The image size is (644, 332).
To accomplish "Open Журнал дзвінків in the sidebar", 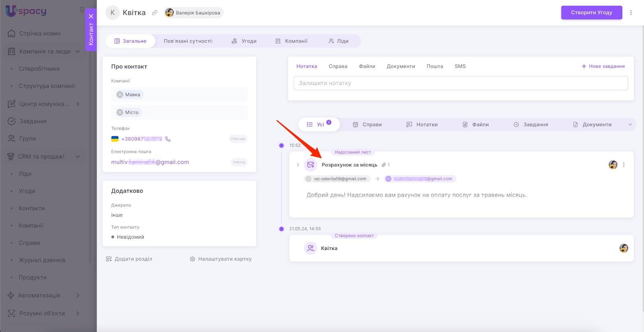I will [42, 260].
